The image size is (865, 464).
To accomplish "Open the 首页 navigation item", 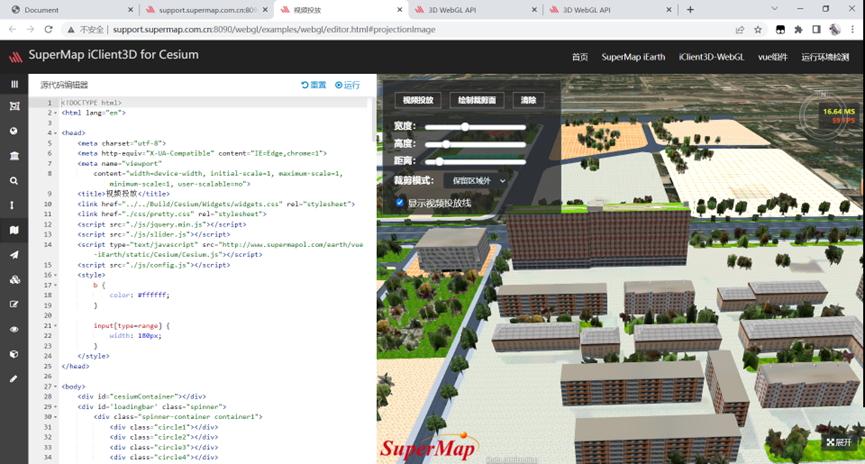I will (580, 57).
